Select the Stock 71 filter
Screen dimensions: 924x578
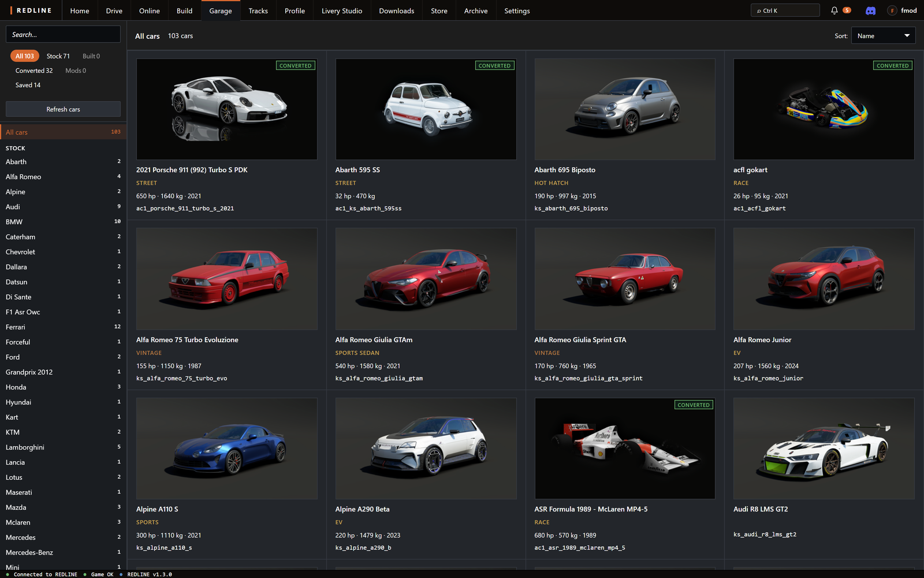point(58,56)
